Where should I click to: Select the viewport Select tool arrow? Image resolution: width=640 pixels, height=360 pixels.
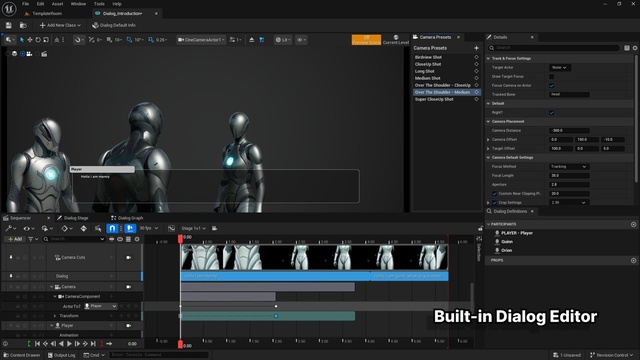pyautogui.click(x=22, y=40)
